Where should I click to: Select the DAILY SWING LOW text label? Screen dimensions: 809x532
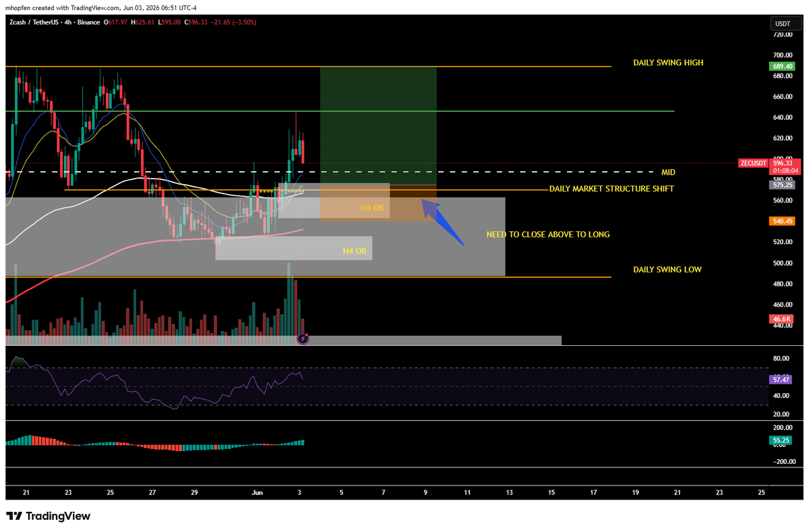667,270
